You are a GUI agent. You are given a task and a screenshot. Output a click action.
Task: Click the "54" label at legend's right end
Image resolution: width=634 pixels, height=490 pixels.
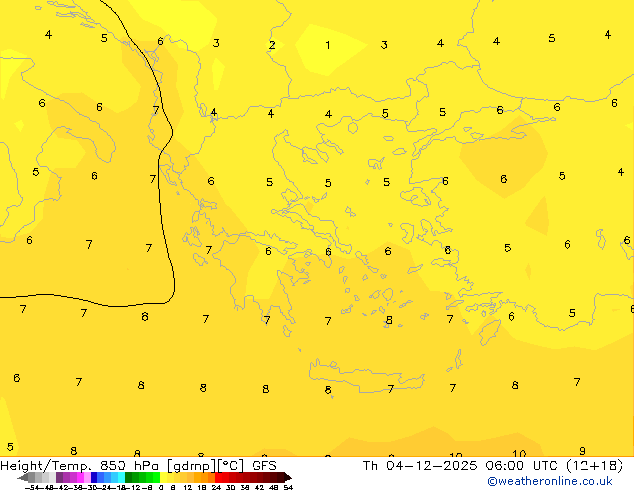(x=288, y=487)
